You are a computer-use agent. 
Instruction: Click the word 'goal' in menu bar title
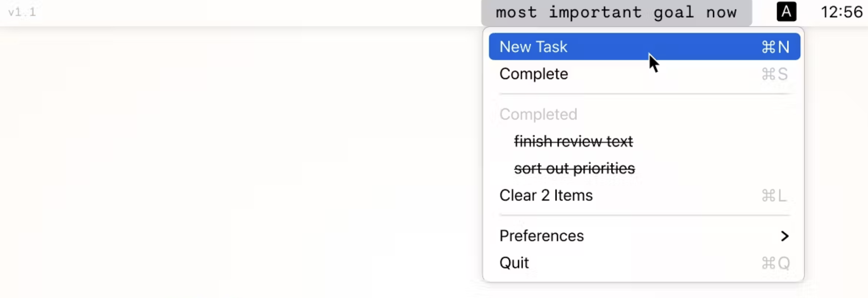(674, 13)
